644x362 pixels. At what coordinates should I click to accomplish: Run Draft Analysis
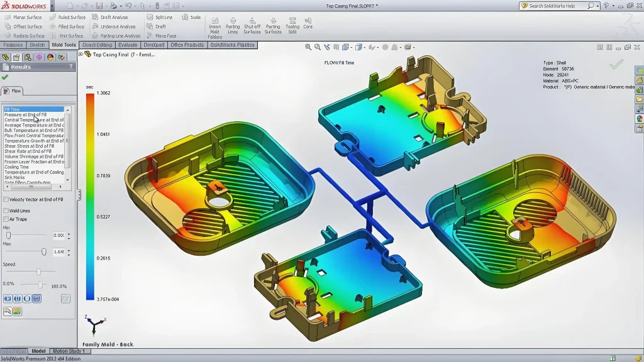(x=110, y=17)
